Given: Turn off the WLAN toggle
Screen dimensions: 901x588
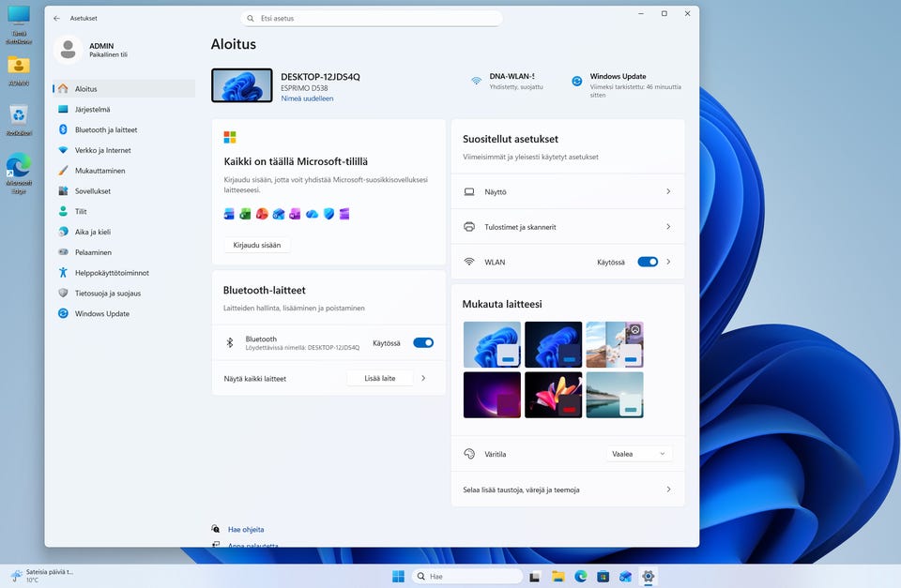Looking at the screenshot, I should click(648, 262).
